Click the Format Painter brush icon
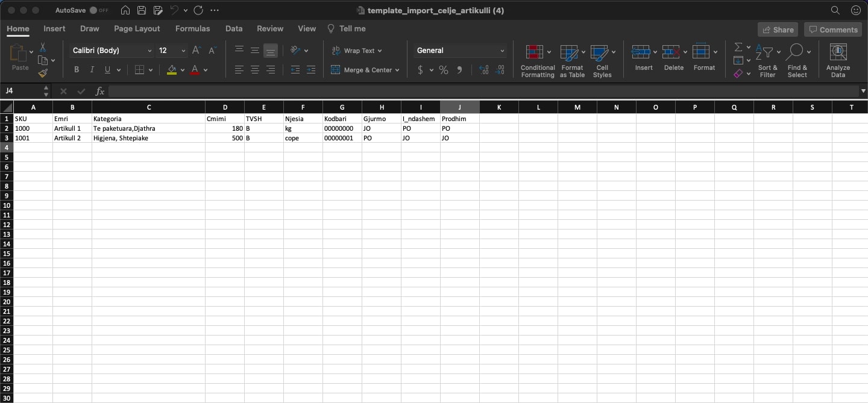Viewport: 868px width, 403px height. coord(43,73)
